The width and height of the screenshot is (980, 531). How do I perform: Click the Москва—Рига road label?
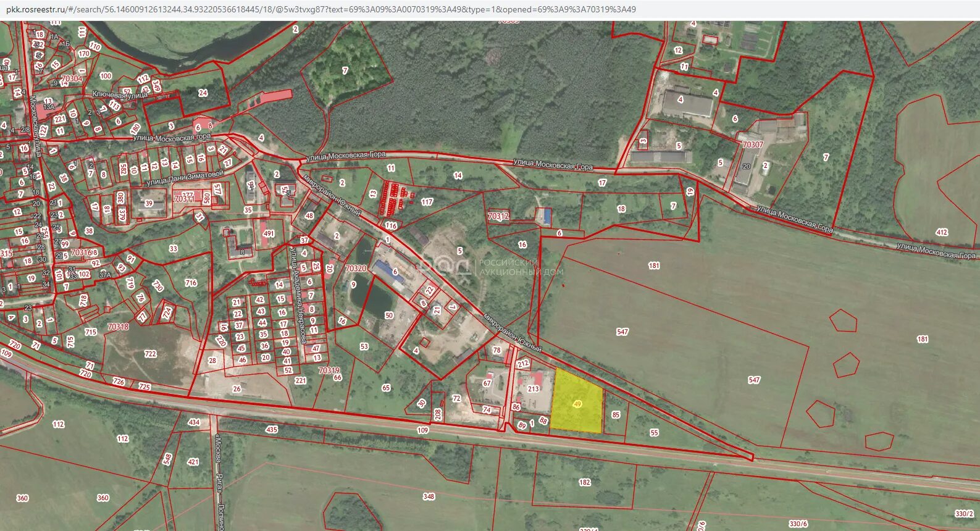pos(219,482)
